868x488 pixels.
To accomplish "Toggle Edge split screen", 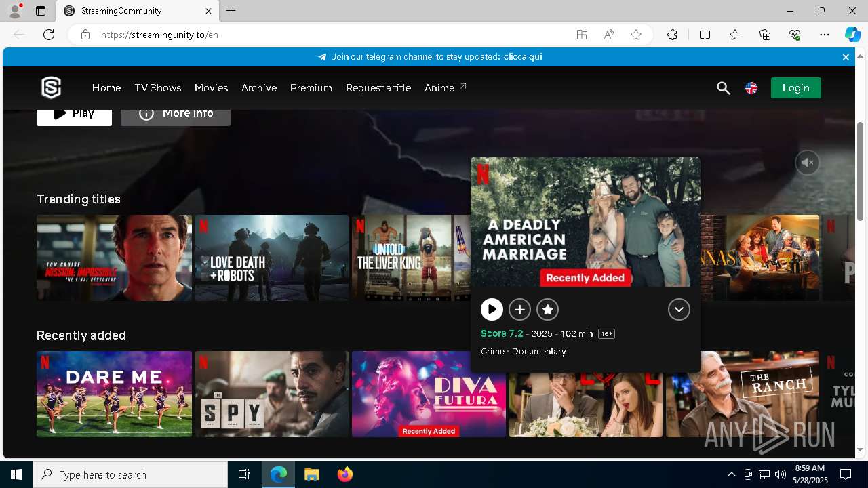I will coord(705,35).
